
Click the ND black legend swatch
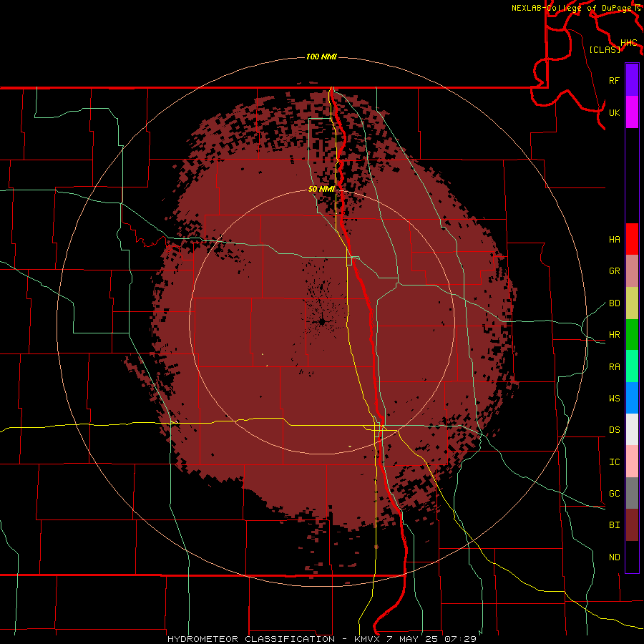(632, 557)
